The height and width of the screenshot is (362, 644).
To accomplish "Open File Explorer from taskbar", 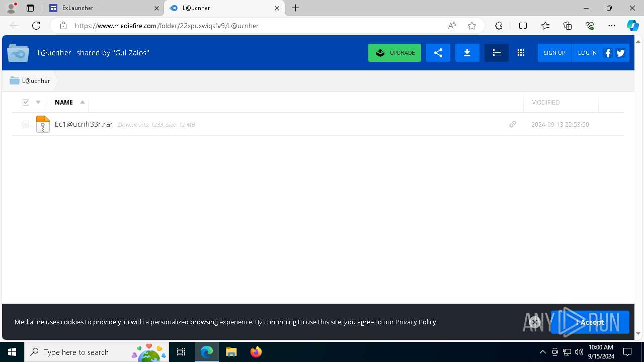I will (x=231, y=352).
